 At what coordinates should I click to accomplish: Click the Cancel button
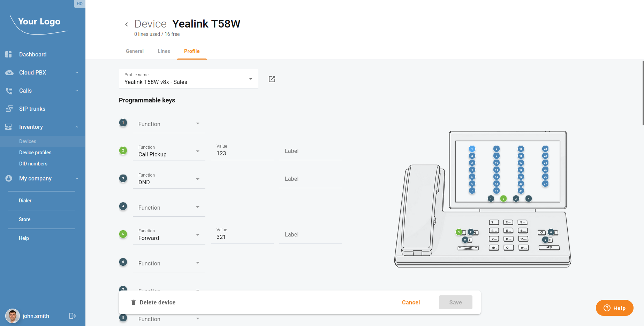pyautogui.click(x=411, y=302)
